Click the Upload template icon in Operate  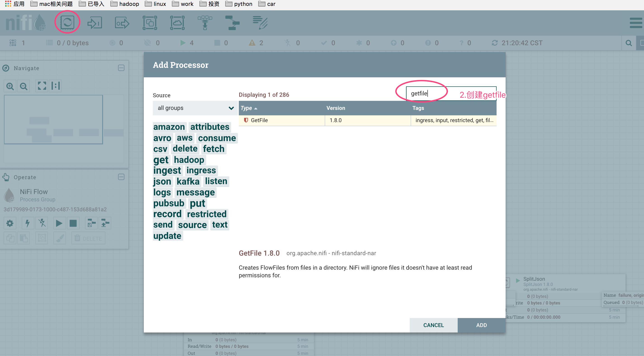click(105, 223)
